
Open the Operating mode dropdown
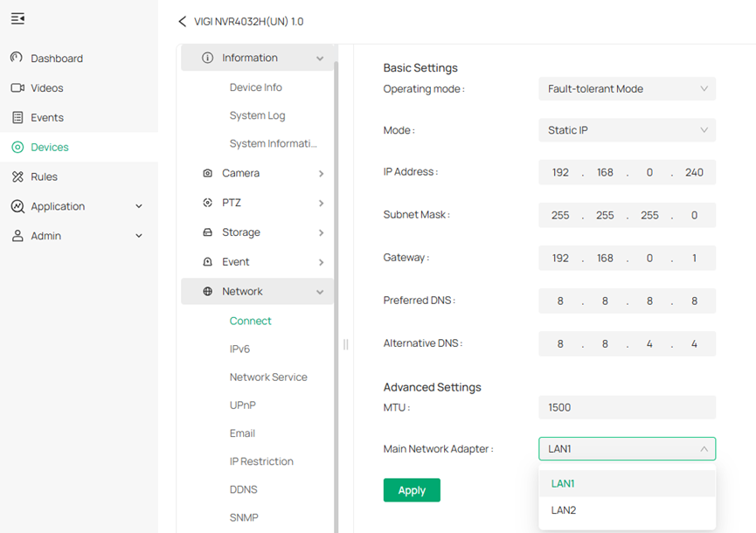627,88
